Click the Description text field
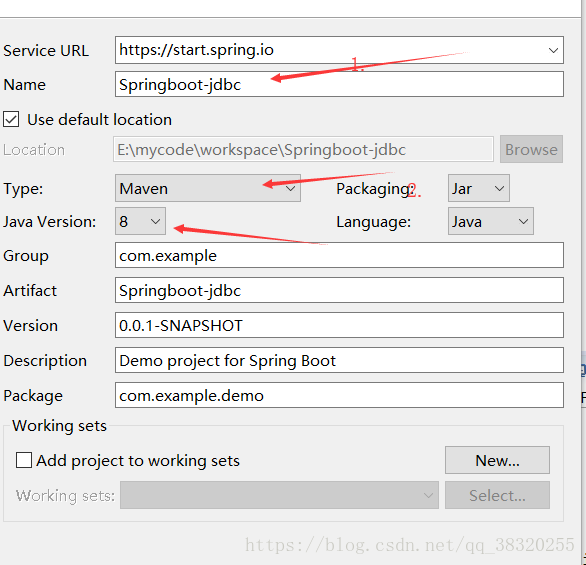586x565 pixels. (x=339, y=360)
